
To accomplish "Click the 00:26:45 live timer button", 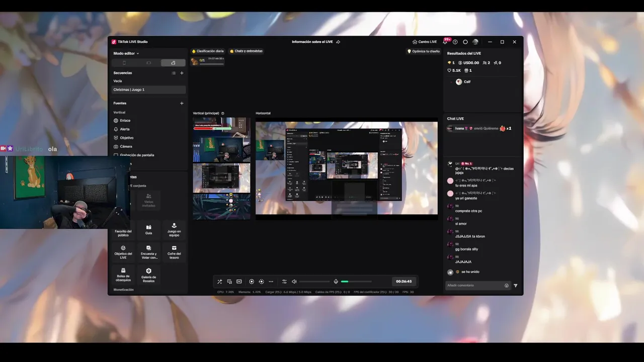I will [x=404, y=282].
